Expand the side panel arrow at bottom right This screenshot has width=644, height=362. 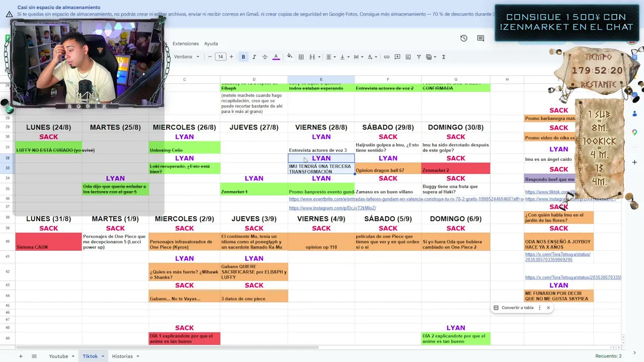point(634,353)
